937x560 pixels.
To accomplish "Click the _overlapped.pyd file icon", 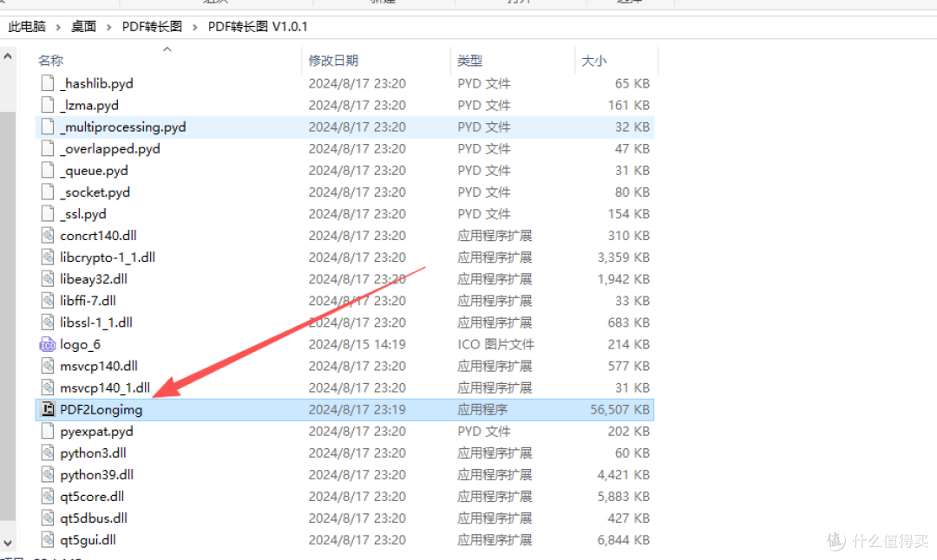I will (48, 148).
